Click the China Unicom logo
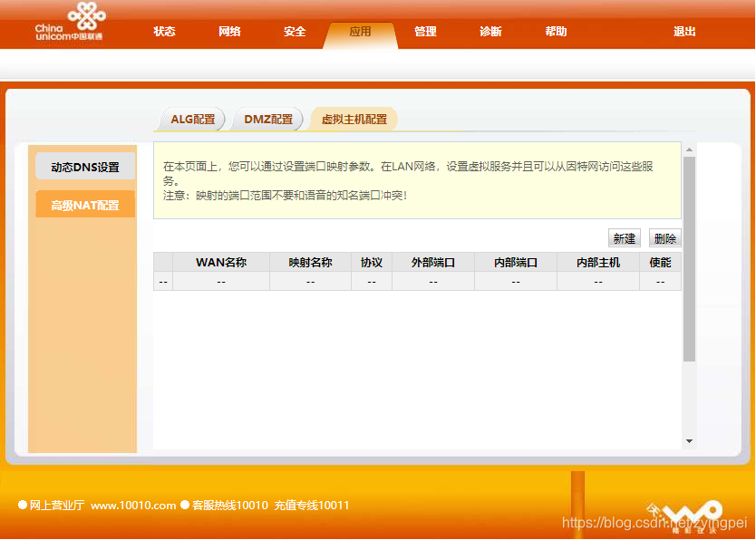 click(70, 22)
